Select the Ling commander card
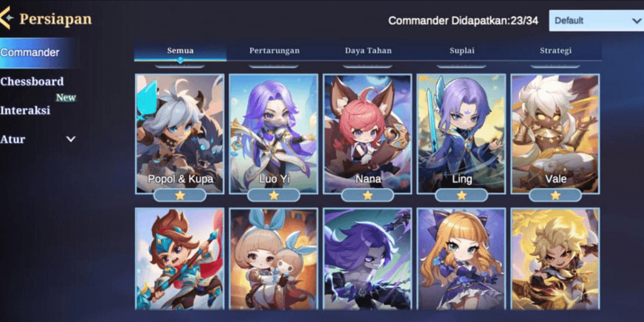The image size is (644, 322). click(461, 134)
